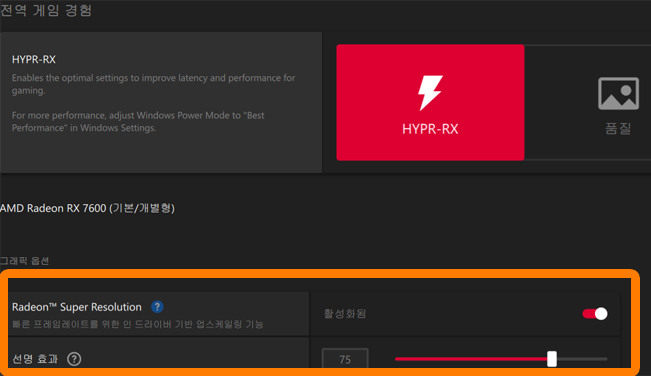Click the '선명 효과' label

click(x=35, y=359)
